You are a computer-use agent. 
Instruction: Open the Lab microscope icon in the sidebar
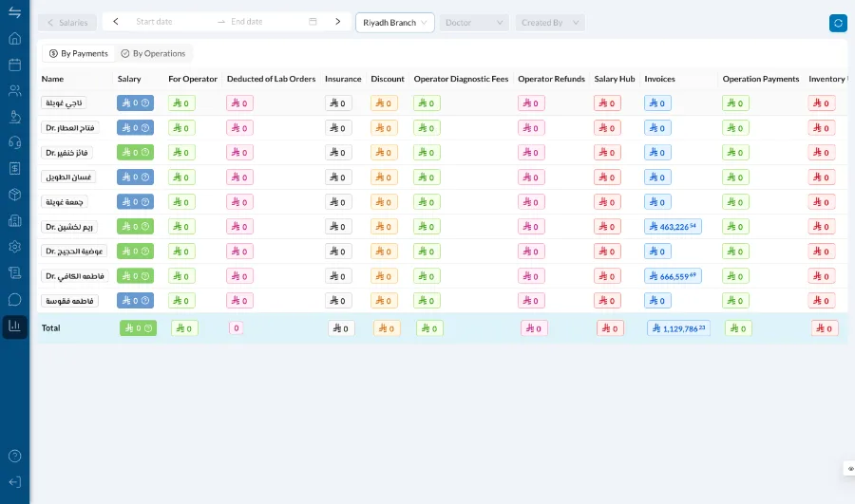(14, 117)
